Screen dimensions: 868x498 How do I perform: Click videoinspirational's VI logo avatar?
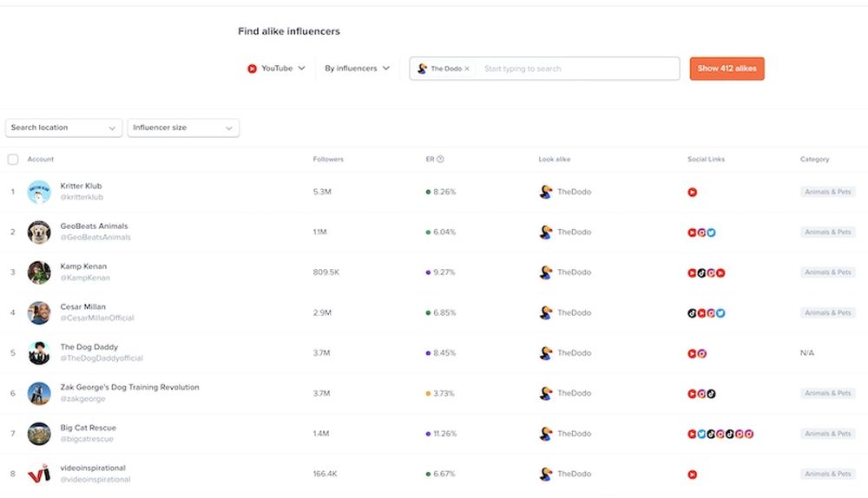point(39,475)
